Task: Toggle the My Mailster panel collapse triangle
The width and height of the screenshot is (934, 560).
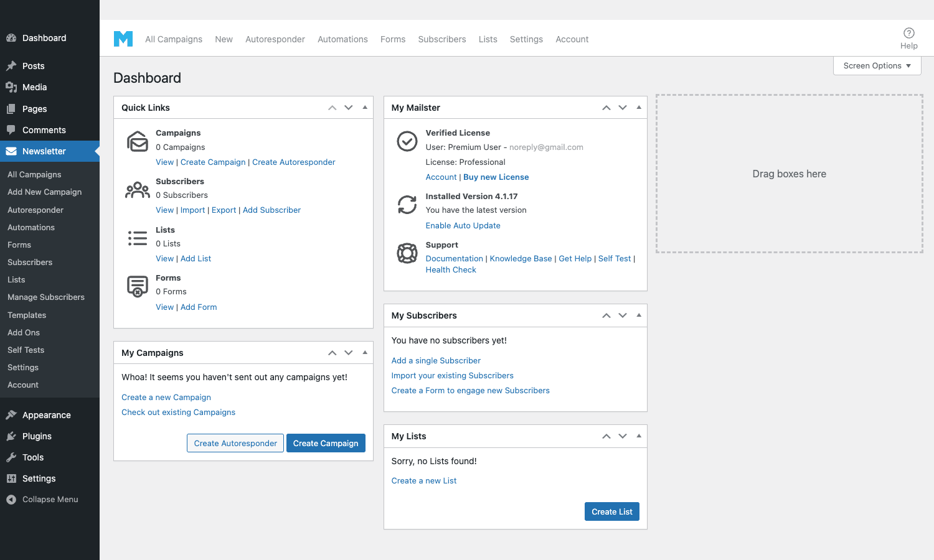Action: click(639, 108)
